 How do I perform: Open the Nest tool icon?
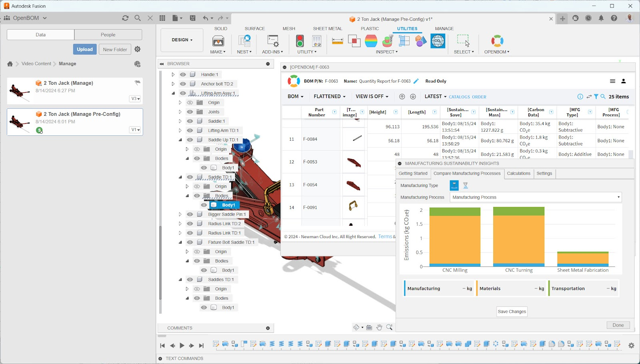point(244,41)
